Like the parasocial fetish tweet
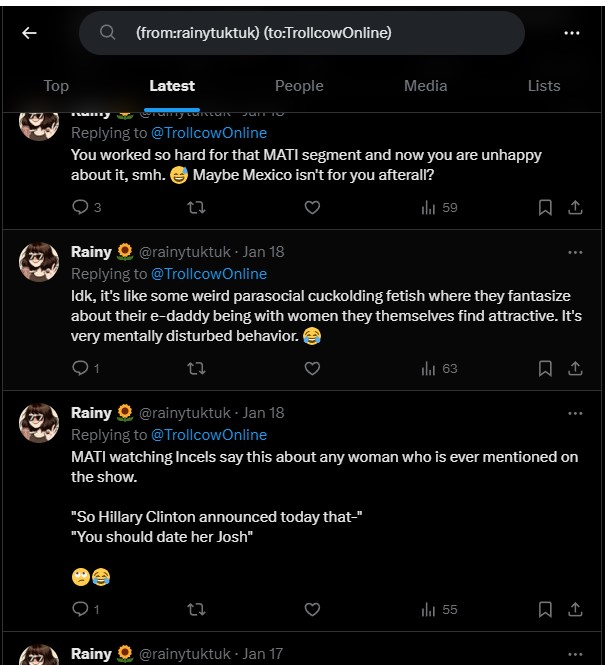The image size is (605, 665). tap(312, 368)
